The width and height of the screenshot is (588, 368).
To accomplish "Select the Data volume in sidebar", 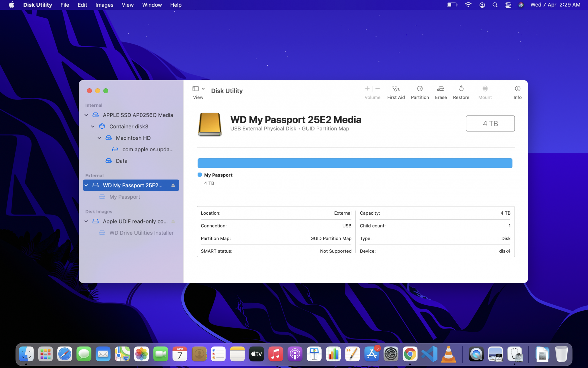I will pyautogui.click(x=121, y=161).
